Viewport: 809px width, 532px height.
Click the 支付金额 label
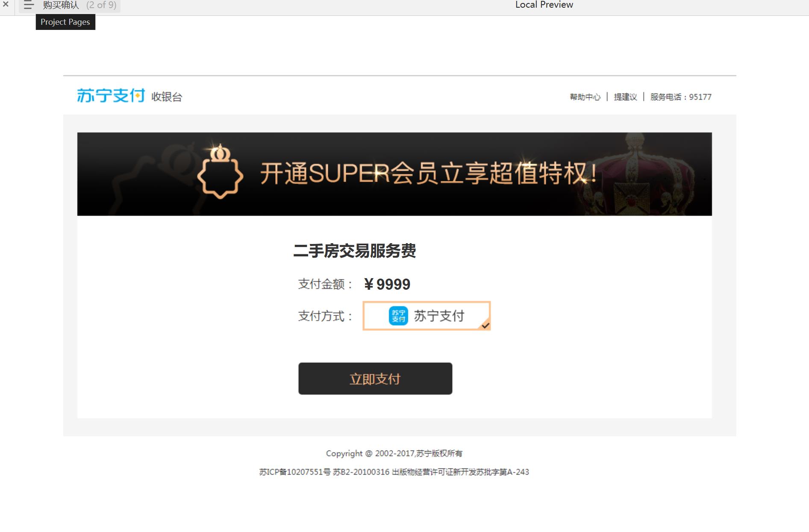[x=326, y=284]
